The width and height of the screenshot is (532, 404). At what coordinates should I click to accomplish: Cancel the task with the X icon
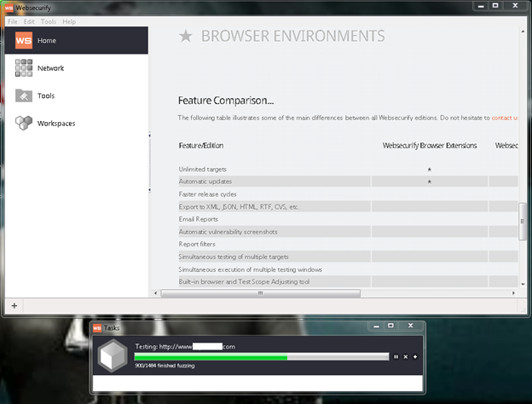click(x=405, y=356)
